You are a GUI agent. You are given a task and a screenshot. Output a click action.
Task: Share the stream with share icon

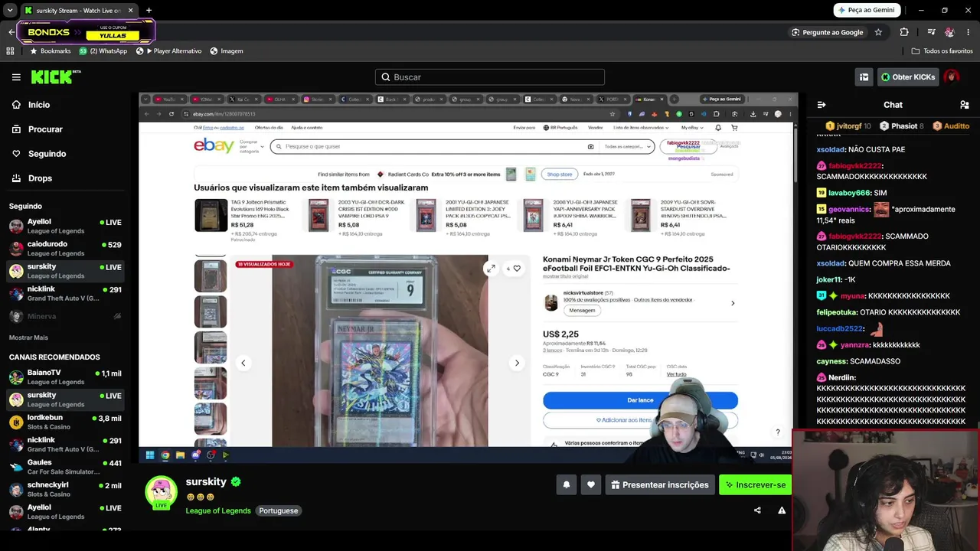coord(757,510)
